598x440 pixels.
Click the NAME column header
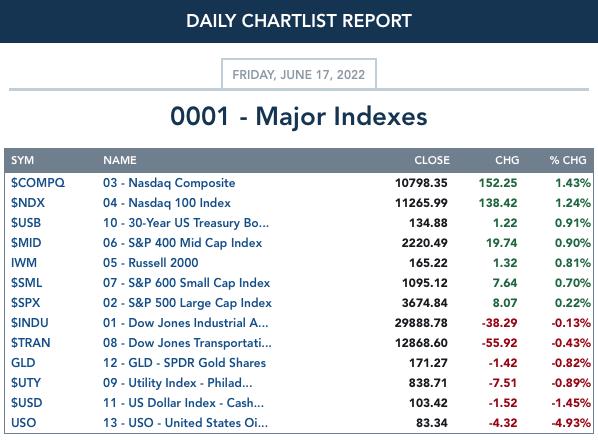click(x=120, y=160)
